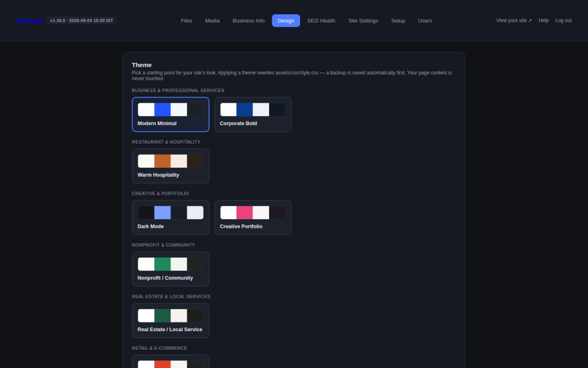
Task: Open the Users tab
Action: [425, 20]
